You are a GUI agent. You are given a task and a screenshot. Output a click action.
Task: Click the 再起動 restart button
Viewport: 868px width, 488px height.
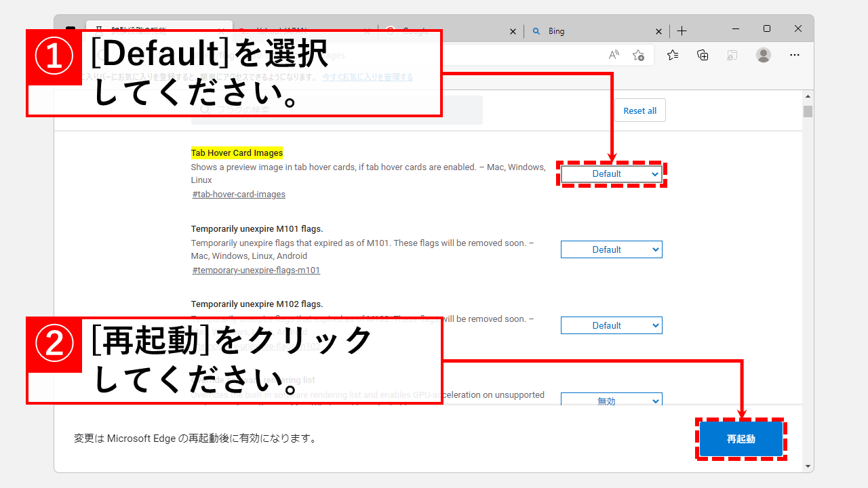click(741, 439)
